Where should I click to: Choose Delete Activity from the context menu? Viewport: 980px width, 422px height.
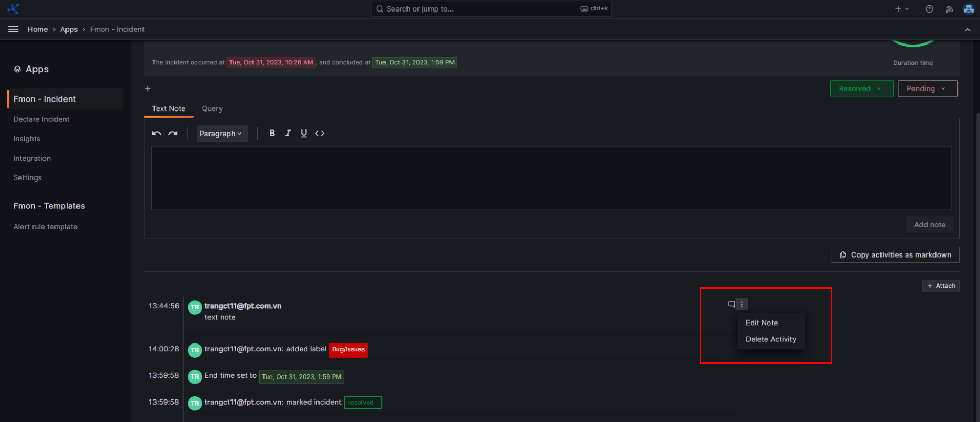point(770,339)
